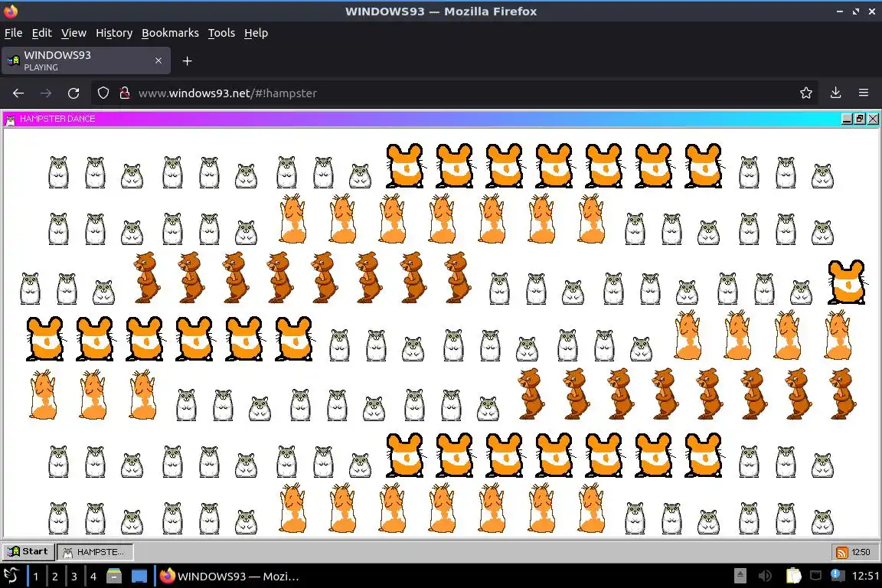882x588 pixels.
Task: Close the WINDOWS93 tab
Action: 158,60
